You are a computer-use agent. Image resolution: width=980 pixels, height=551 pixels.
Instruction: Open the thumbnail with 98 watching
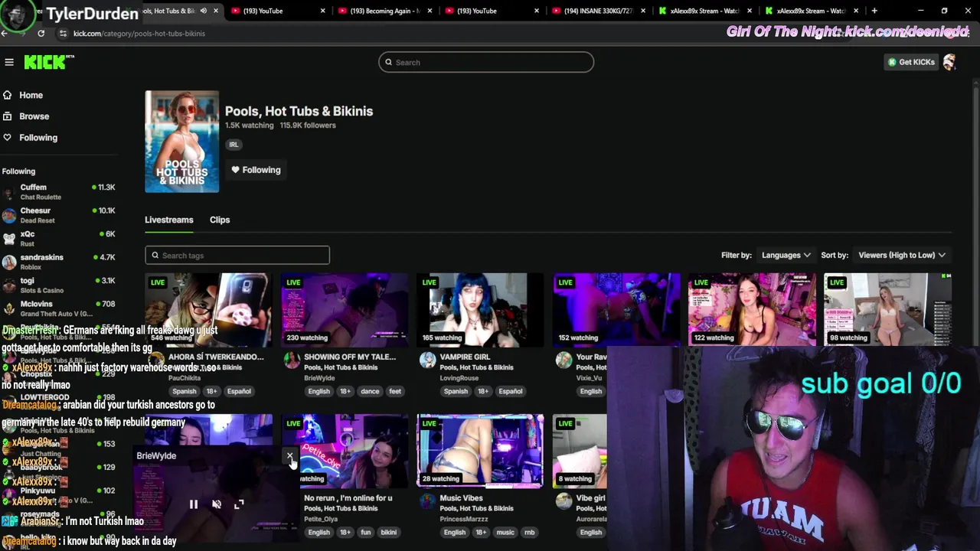(x=887, y=309)
